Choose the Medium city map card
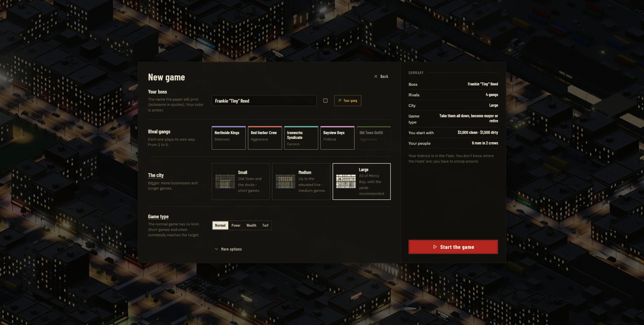The height and width of the screenshot is (325, 644). (301, 182)
